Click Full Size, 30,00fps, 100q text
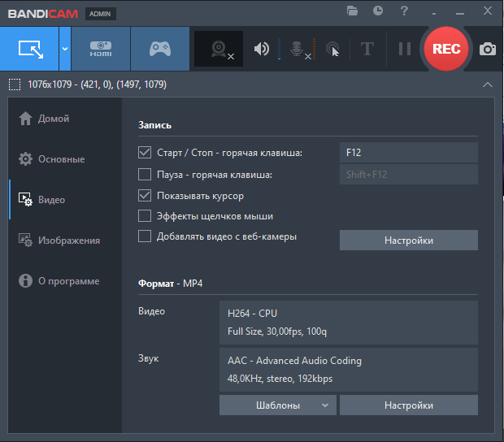The height and width of the screenshot is (442, 504). pyautogui.click(x=277, y=331)
